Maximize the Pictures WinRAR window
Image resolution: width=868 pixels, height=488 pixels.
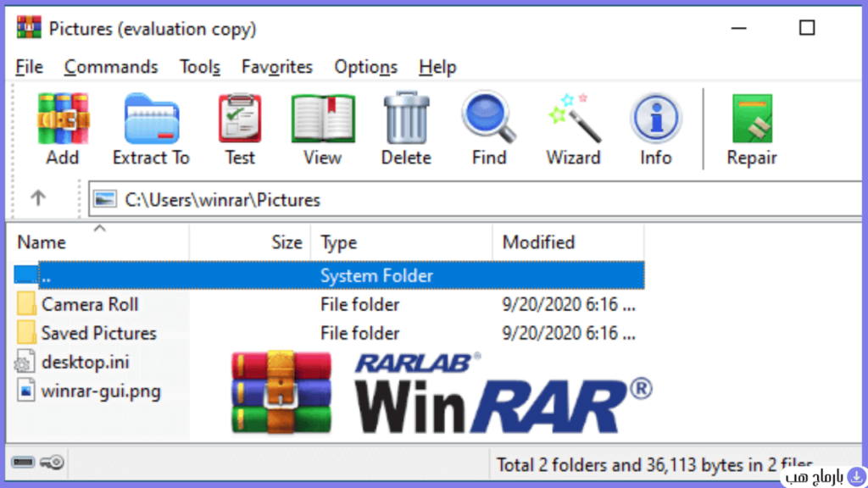coord(807,28)
